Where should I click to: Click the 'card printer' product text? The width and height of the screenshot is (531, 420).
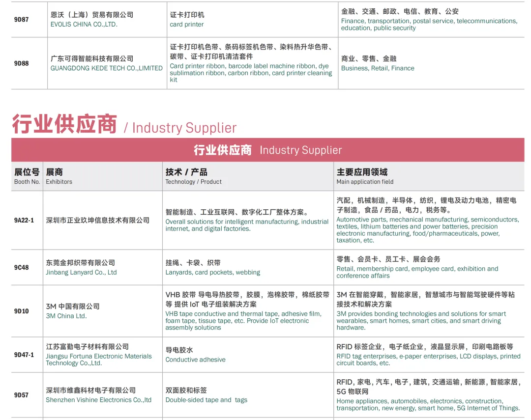coord(187,25)
